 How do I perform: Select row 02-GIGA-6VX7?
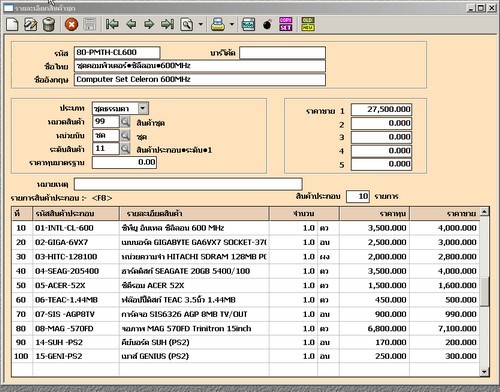246,242
